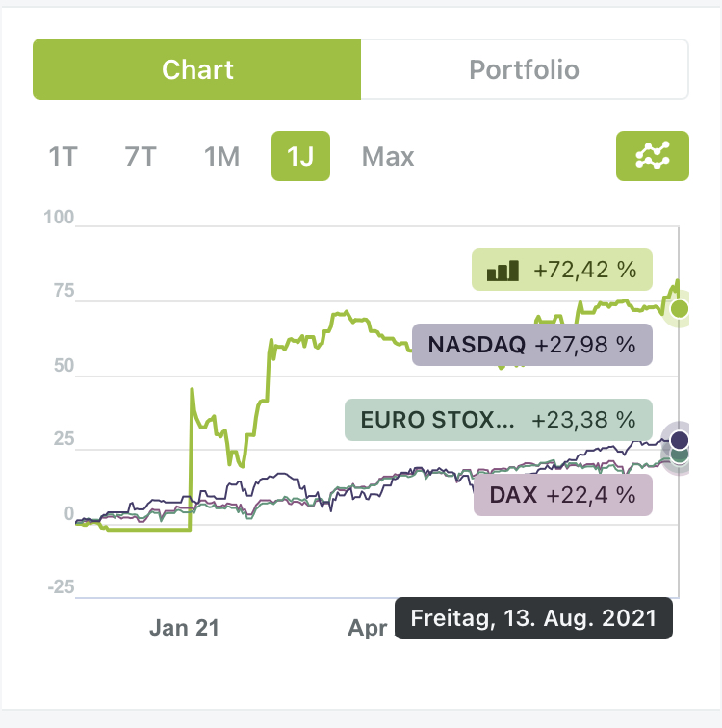The width and height of the screenshot is (722, 728).
Task: Click the bar chart icon in portfolio tooltip
Action: click(x=503, y=270)
